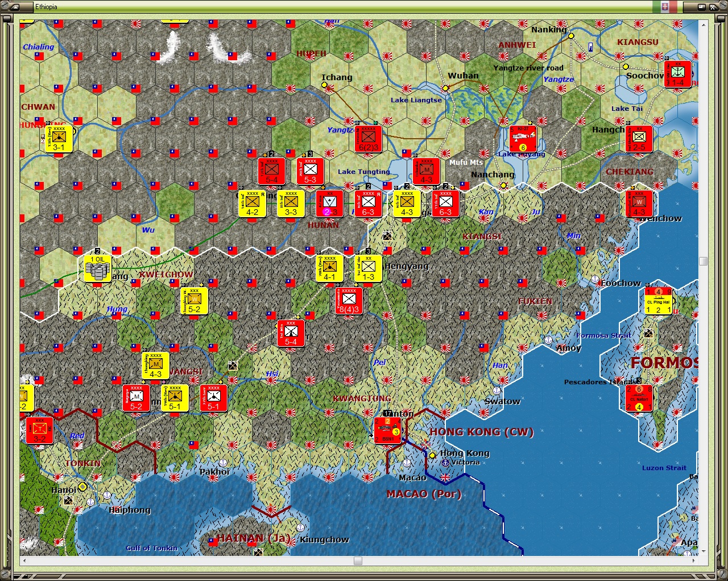728x581 pixels.
Task: Click the Nanchang city marker
Action: (x=503, y=185)
